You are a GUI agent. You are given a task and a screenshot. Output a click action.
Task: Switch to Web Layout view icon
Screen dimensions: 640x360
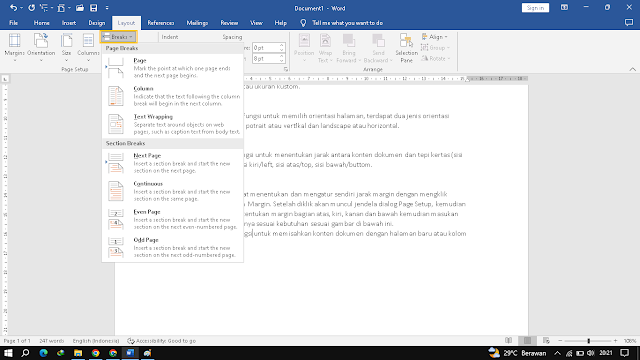(x=546, y=340)
